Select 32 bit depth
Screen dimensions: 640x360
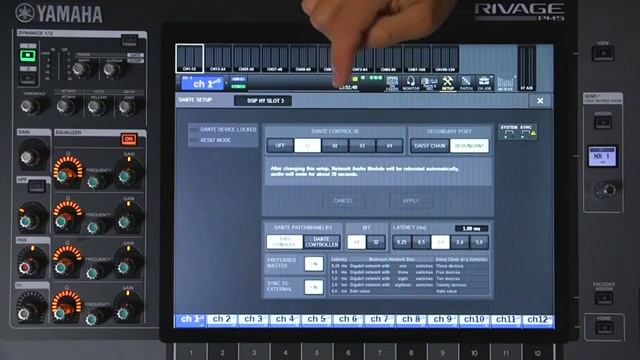[x=376, y=242]
